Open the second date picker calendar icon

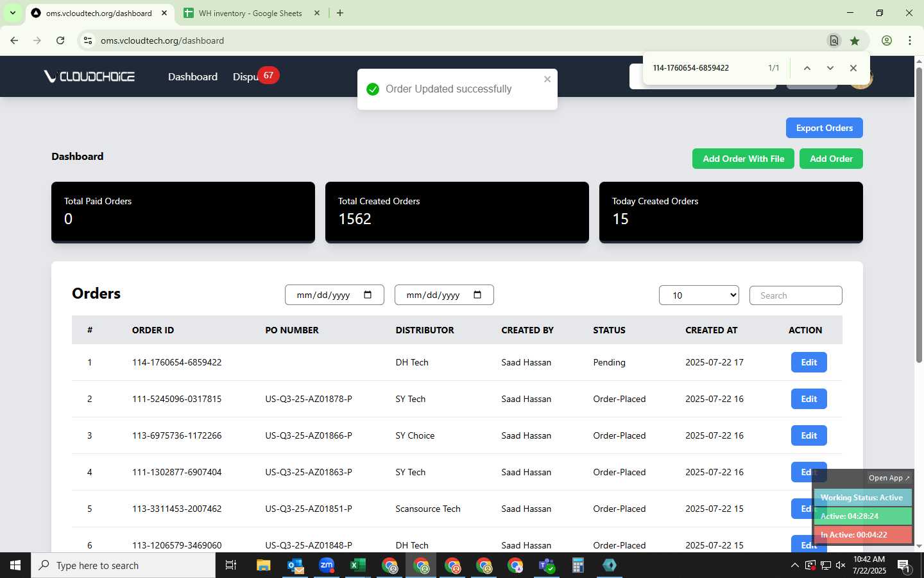tap(477, 295)
